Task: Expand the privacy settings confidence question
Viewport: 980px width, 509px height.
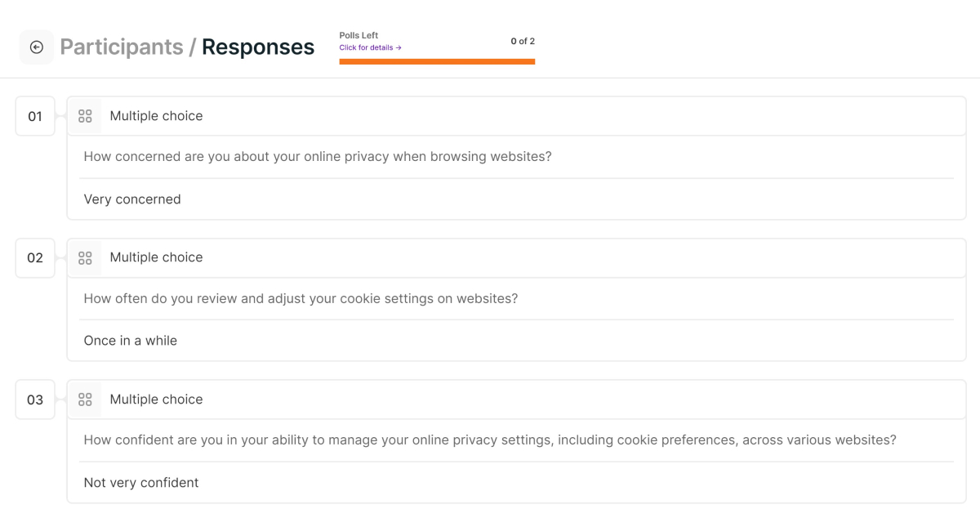Action: (x=489, y=440)
